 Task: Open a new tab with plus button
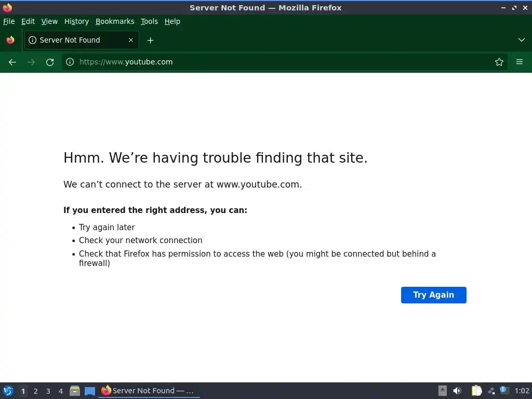click(150, 41)
